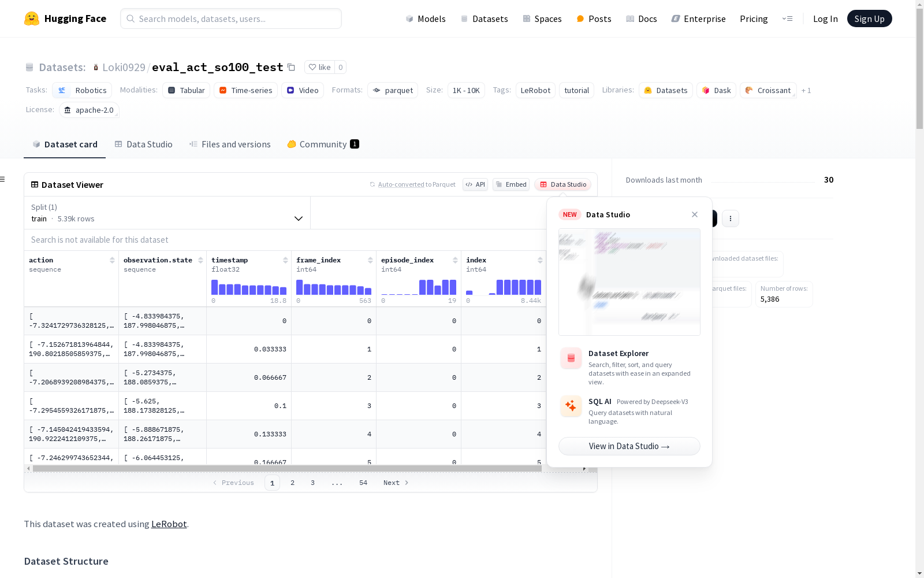Image resolution: width=924 pixels, height=578 pixels.
Task: Click the frame_index histogram bars
Action: 334,287
